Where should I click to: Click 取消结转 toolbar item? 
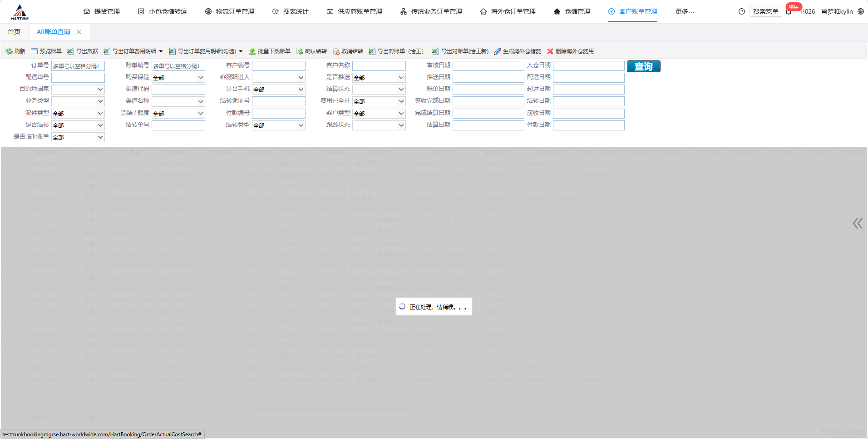[348, 51]
